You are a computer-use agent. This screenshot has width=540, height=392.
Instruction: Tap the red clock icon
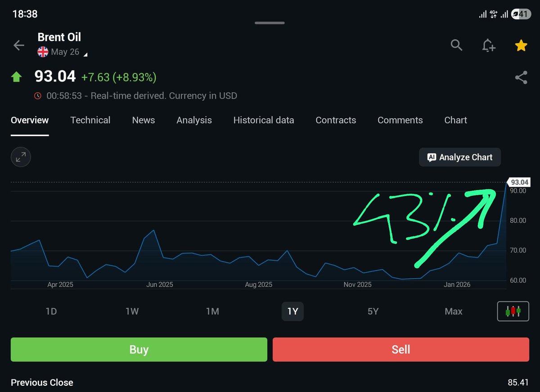pos(38,96)
